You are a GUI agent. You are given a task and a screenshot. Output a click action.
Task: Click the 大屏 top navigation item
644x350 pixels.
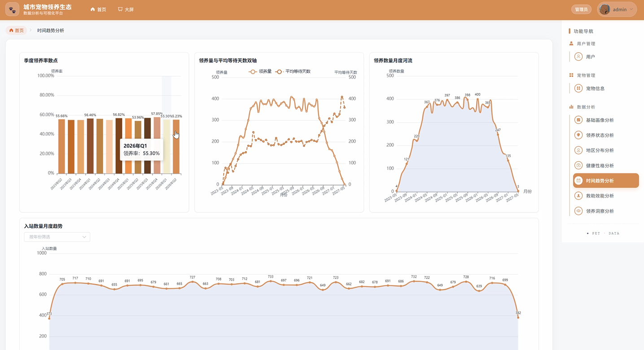pyautogui.click(x=126, y=9)
